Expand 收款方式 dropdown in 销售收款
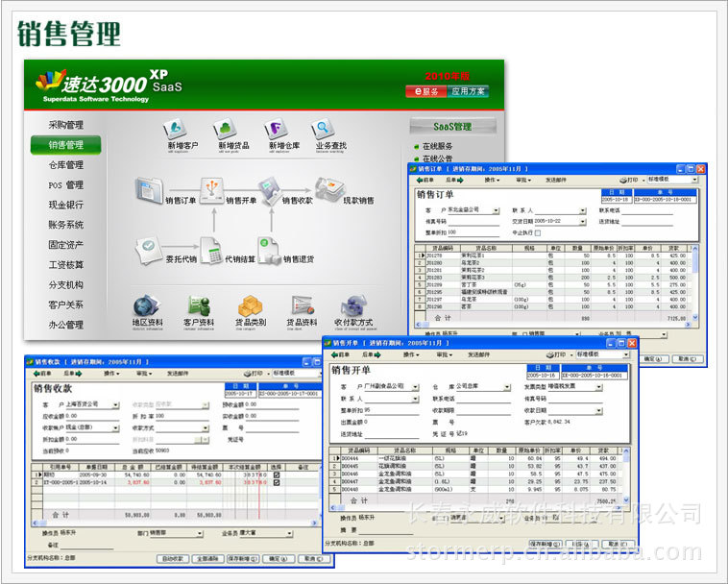This screenshot has width=728, height=584. click(x=206, y=428)
